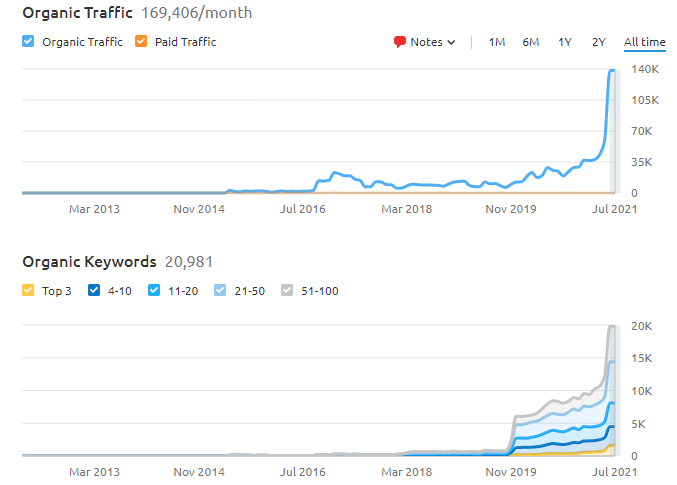The image size is (677, 485).
Task: Select the 6M time range
Action: coord(531,42)
